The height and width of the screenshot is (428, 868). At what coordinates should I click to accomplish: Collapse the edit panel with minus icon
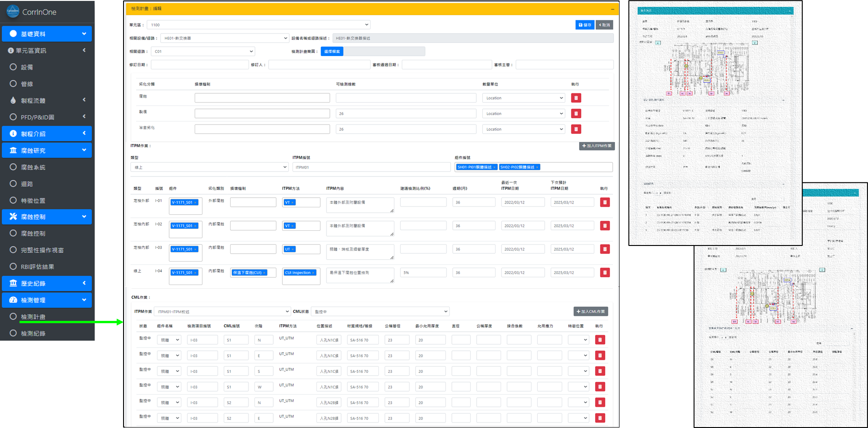tap(613, 9)
